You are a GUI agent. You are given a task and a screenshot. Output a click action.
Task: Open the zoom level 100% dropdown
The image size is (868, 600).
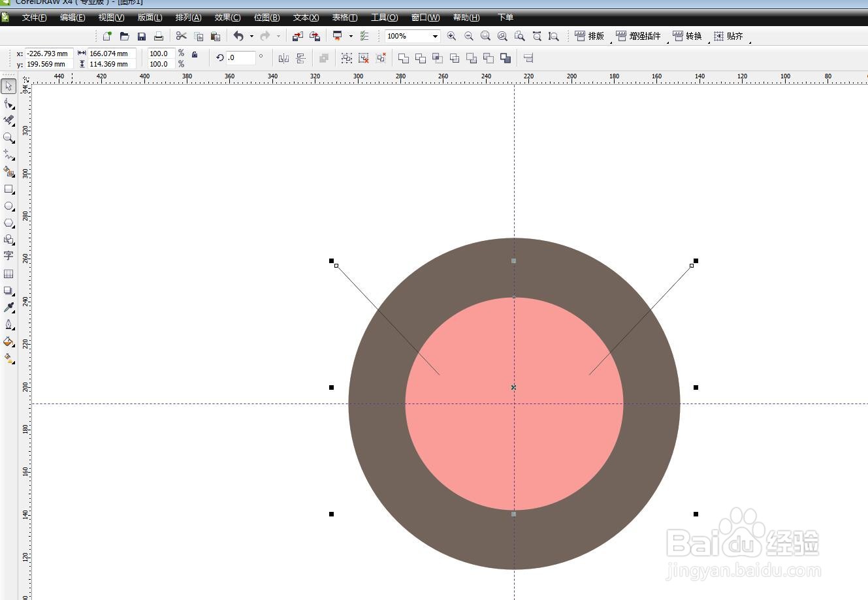pyautogui.click(x=435, y=37)
